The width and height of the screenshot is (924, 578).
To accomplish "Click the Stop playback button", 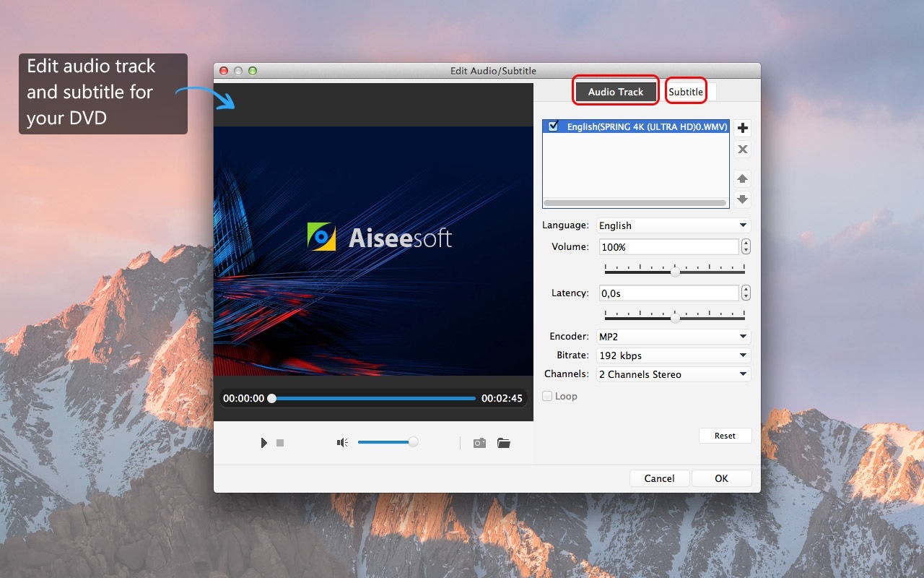I will (x=280, y=443).
